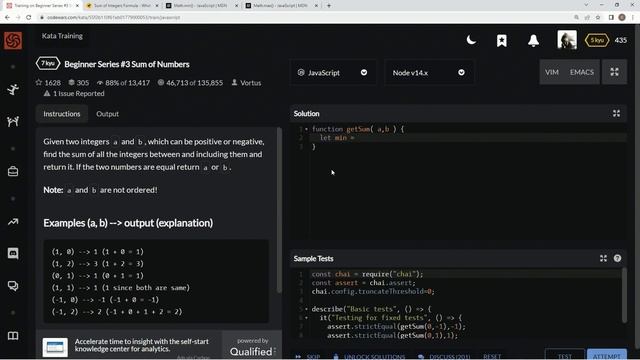Open the docs book sidebar icon
The image size is (640, 360).
tap(13, 336)
